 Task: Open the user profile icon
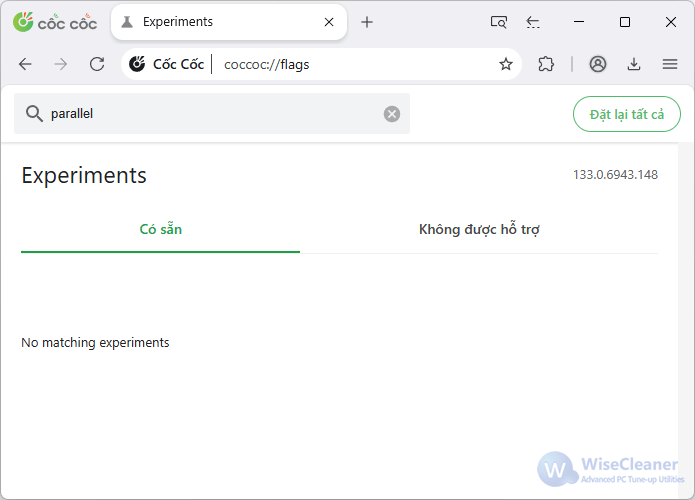click(598, 64)
